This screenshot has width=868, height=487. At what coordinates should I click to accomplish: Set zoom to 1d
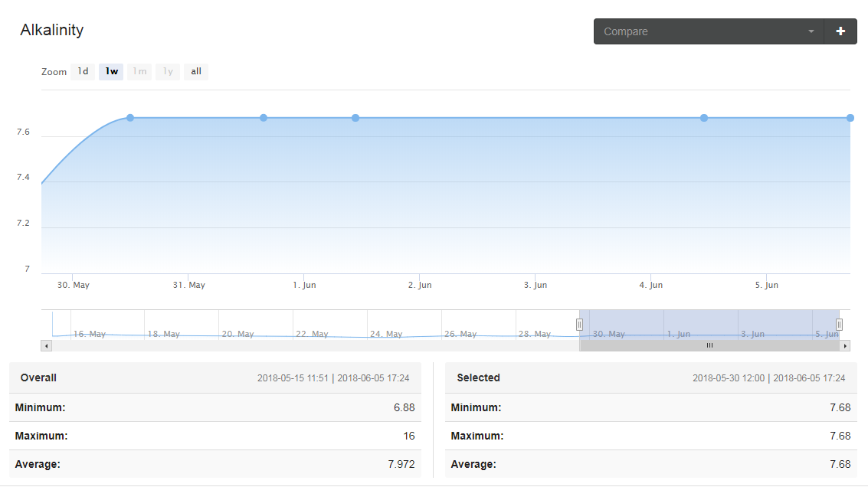coord(83,72)
